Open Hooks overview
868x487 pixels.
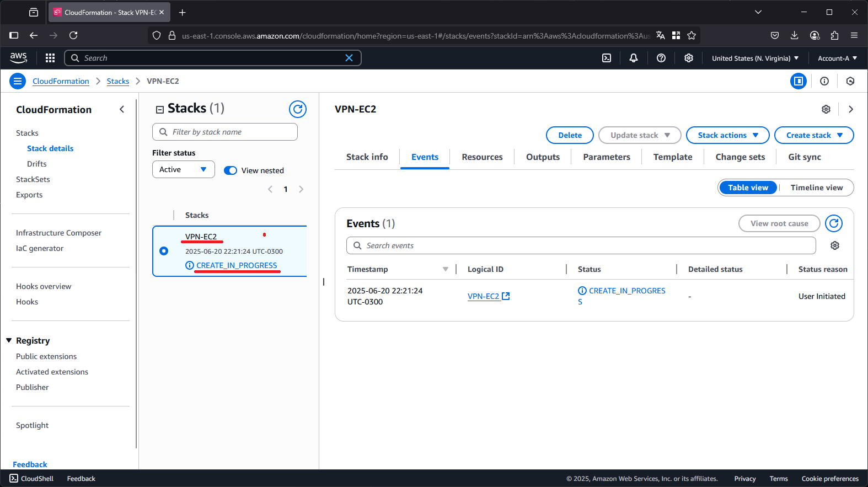click(x=44, y=286)
